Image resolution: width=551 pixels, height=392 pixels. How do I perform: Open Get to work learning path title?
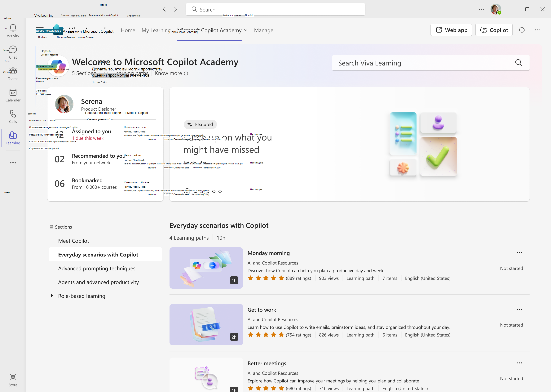tap(262, 310)
